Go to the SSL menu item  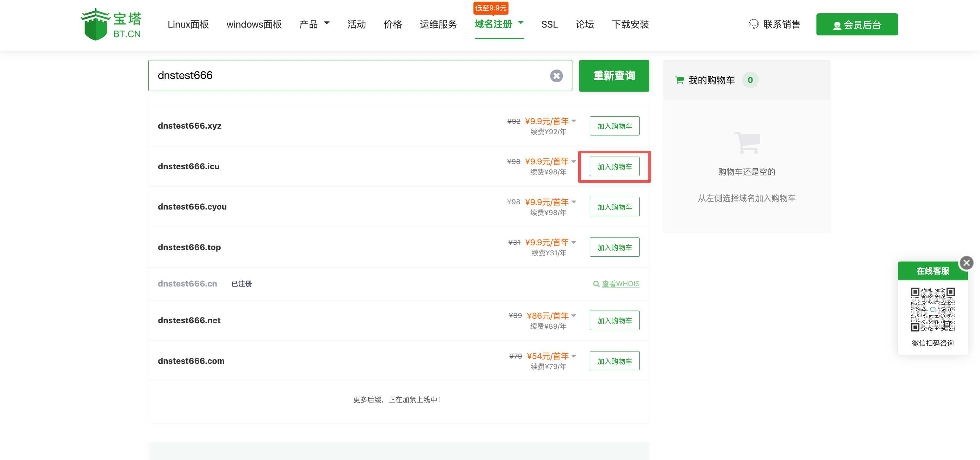point(549,24)
